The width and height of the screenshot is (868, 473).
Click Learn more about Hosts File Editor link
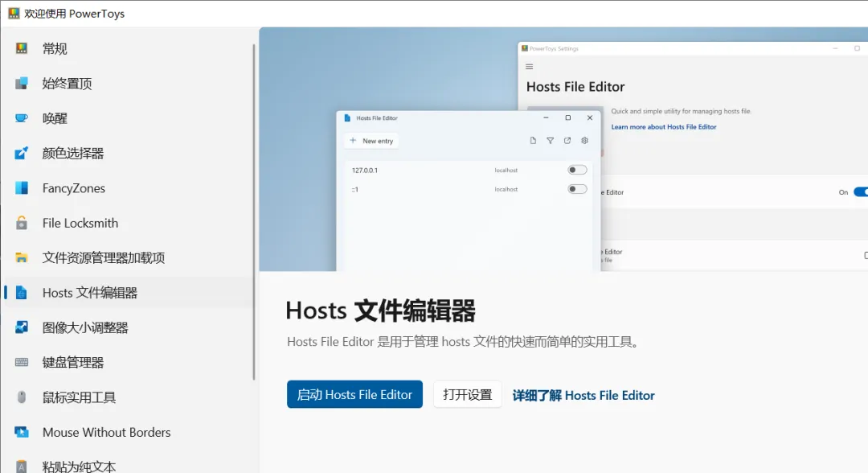(664, 127)
